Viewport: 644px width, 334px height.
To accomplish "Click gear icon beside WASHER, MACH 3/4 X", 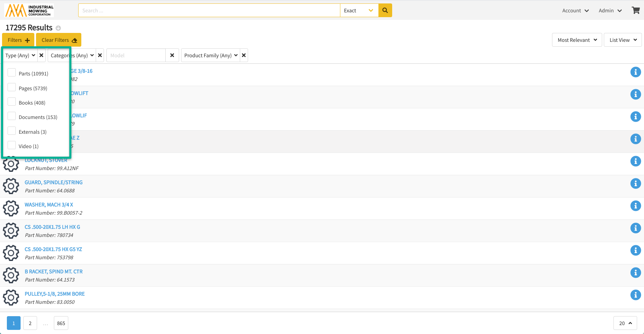I will pyautogui.click(x=11, y=208).
